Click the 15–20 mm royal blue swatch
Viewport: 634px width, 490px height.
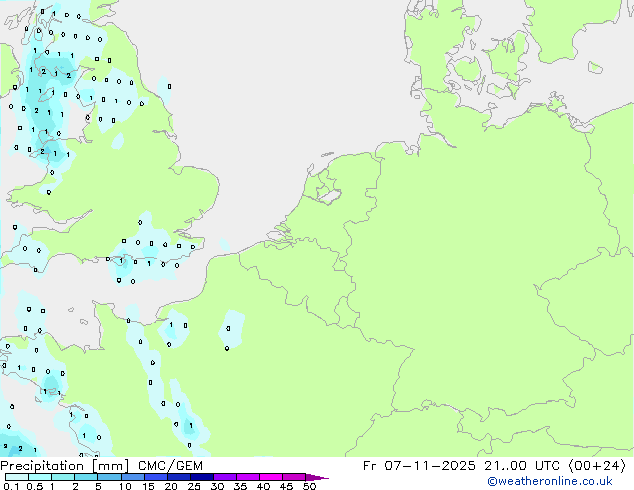pyautogui.click(x=156, y=477)
